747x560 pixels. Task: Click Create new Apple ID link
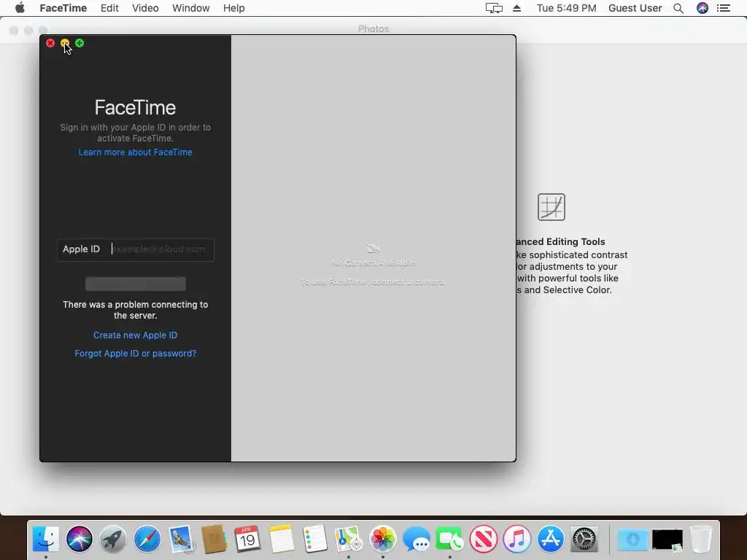pyautogui.click(x=135, y=335)
